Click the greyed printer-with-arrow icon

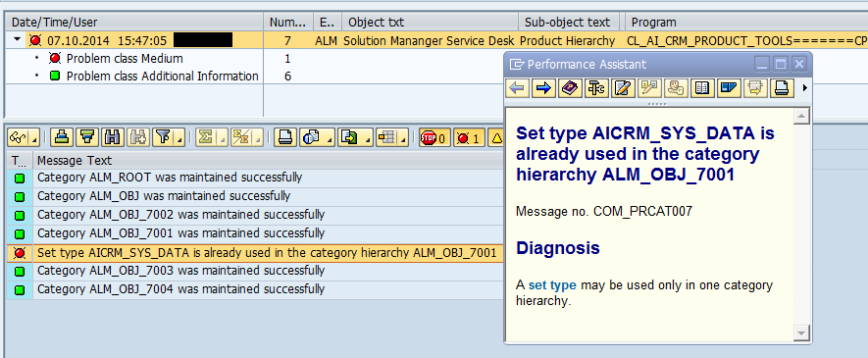(755, 88)
